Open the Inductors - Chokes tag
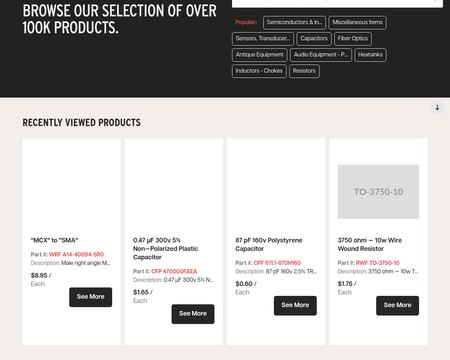 coord(259,71)
